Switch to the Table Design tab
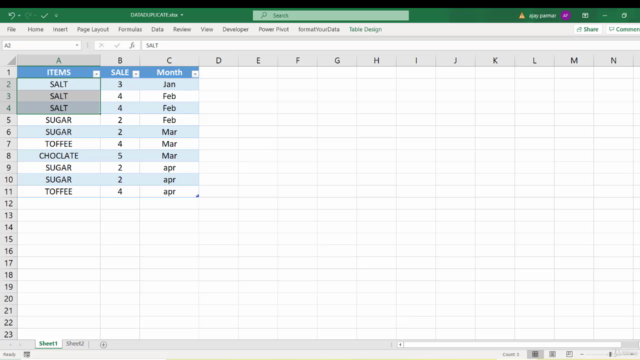 [x=365, y=29]
